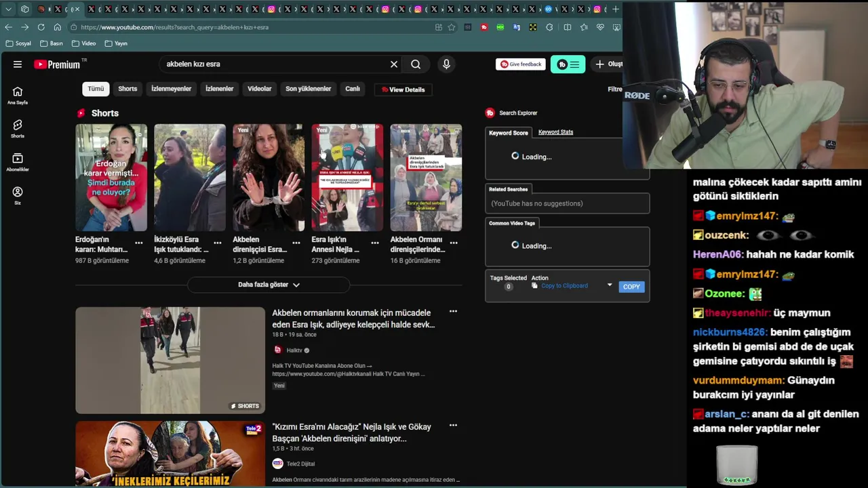The image size is (868, 488).
Task: Click the Give feedback button
Action: coord(521,64)
